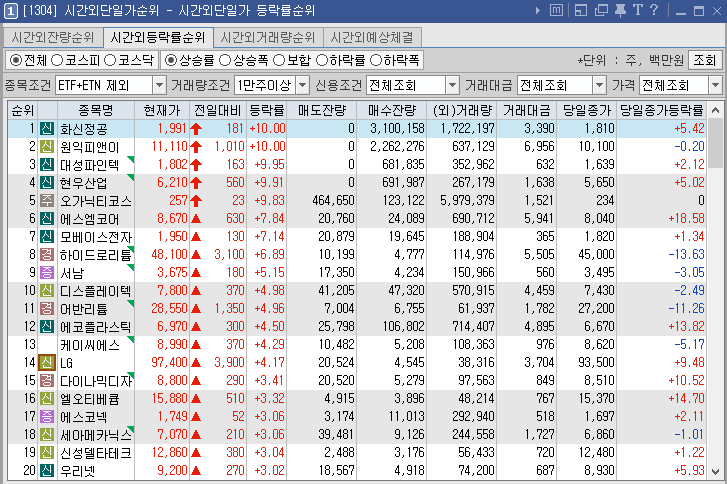This screenshot has height=484, width=727.
Task: Click the 당일종가 value 45,000 for 하이드로리튬
Action: click(596, 255)
